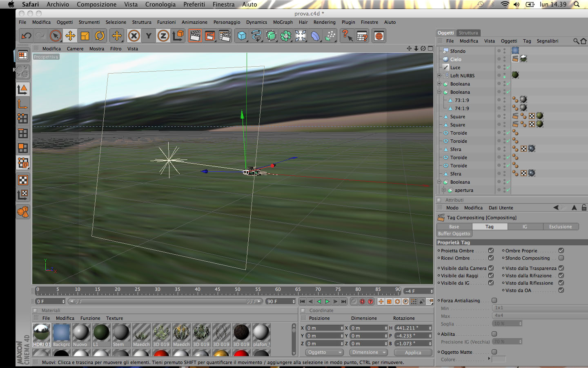This screenshot has width=588, height=368.
Task: Open the Render Settings clapperboard icon
Action: point(225,36)
